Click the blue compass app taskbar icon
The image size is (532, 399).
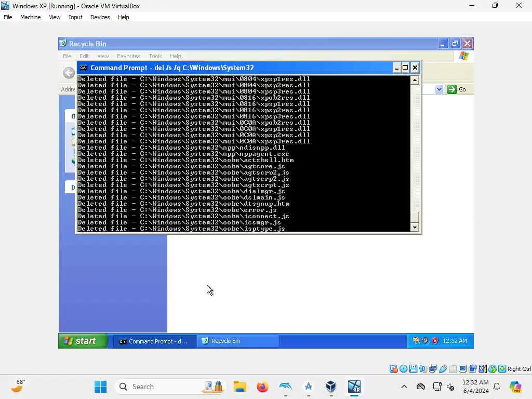308,387
